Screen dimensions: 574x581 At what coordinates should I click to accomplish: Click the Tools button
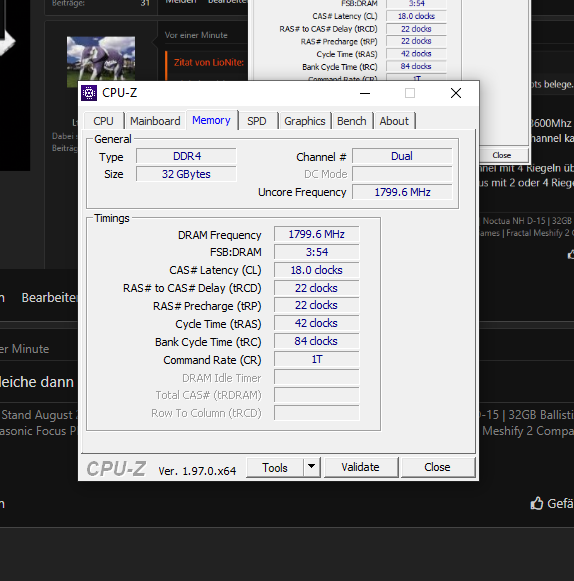275,468
